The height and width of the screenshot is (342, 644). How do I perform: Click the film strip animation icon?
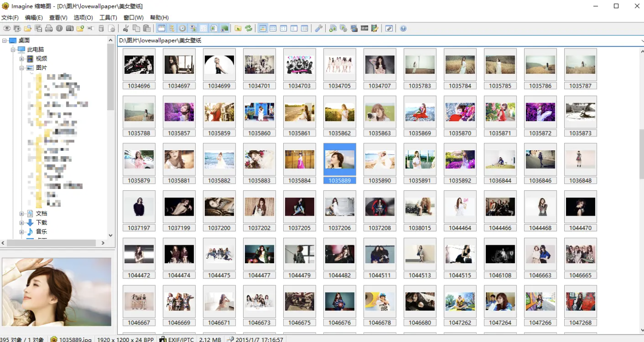pos(364,29)
